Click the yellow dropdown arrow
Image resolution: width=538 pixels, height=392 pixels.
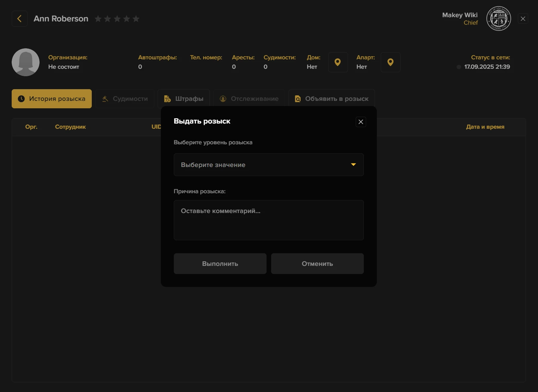pos(353,165)
